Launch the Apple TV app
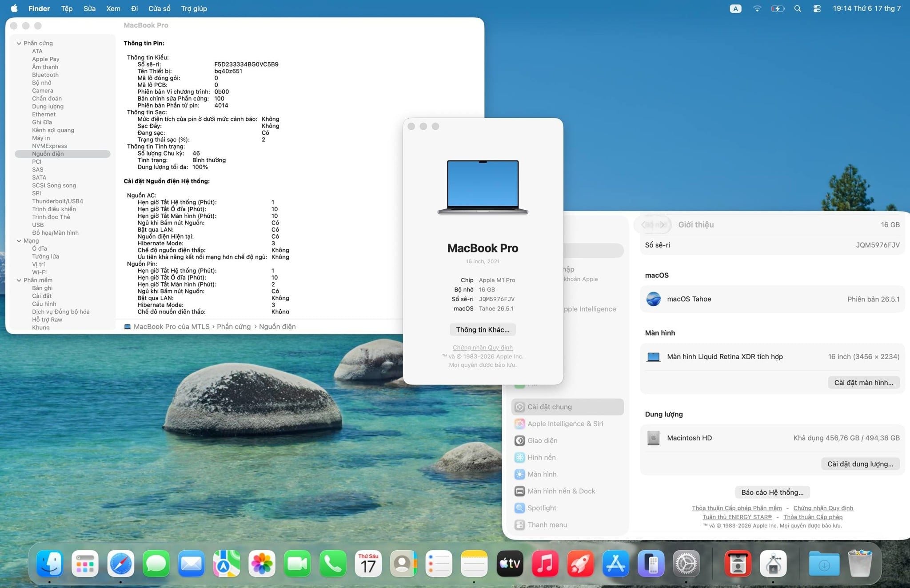This screenshot has height=588, width=910. coord(510,564)
